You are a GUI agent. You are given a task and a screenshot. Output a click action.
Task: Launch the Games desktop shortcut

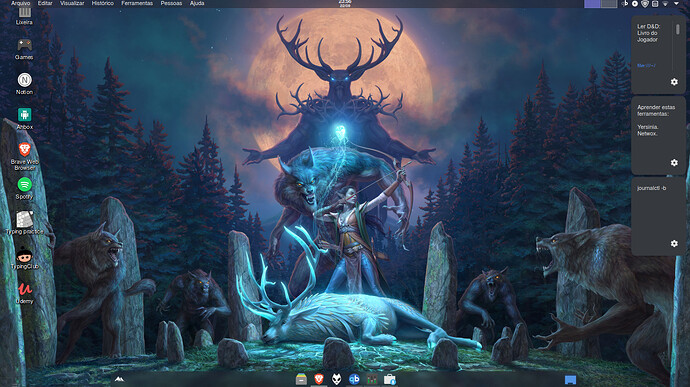(24, 49)
